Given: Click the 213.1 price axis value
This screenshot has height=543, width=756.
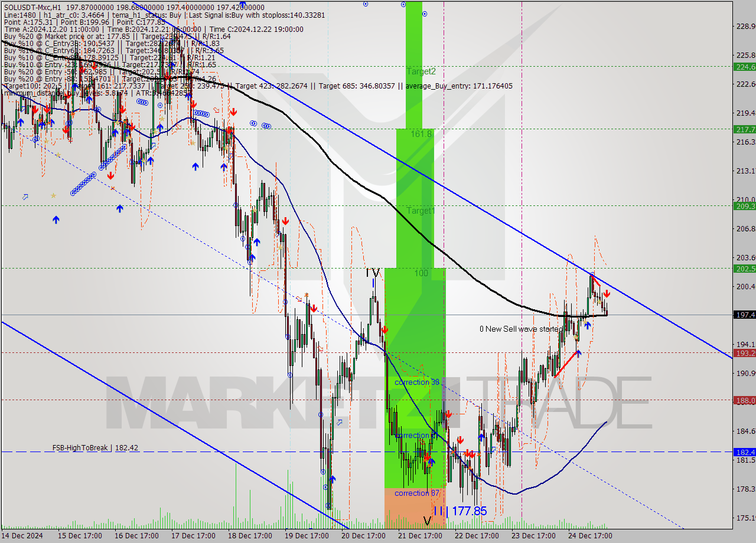Looking at the screenshot, I should click(x=745, y=171).
